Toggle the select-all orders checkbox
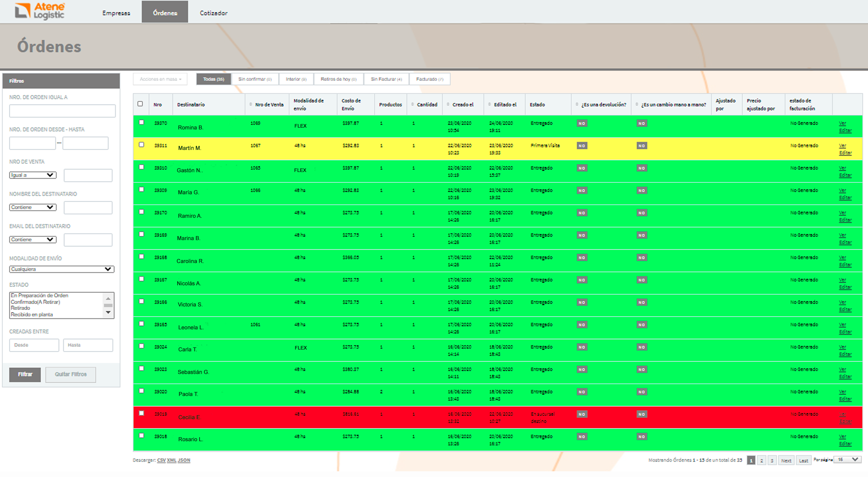This screenshot has height=477, width=868. [140, 103]
